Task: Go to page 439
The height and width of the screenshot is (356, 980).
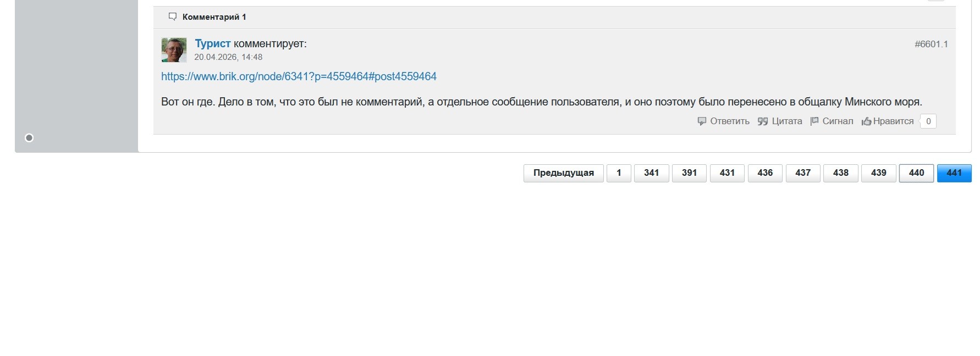Action: tap(879, 173)
